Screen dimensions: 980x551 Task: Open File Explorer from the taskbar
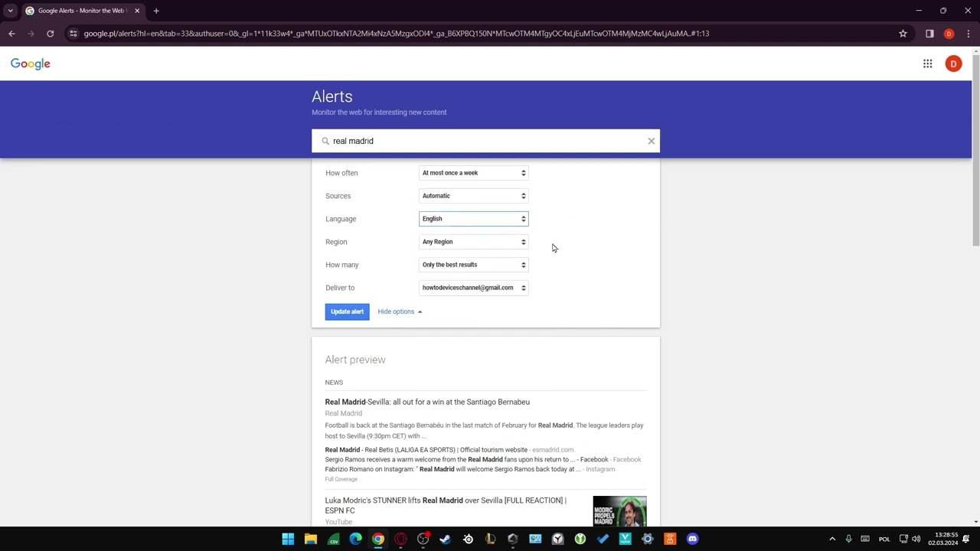[311, 539]
